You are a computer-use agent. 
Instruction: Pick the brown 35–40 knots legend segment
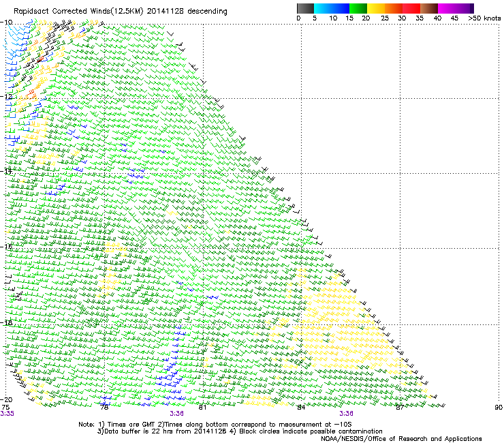[x=429, y=8]
